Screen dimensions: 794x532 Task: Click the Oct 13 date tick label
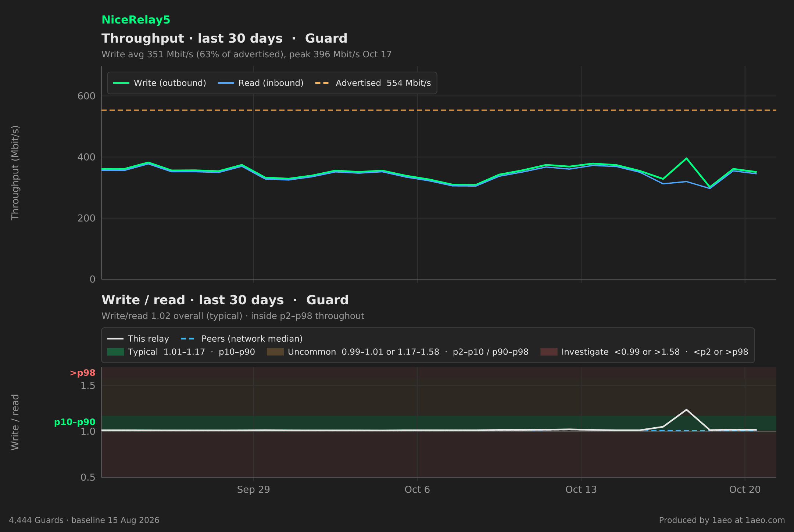tap(581, 490)
